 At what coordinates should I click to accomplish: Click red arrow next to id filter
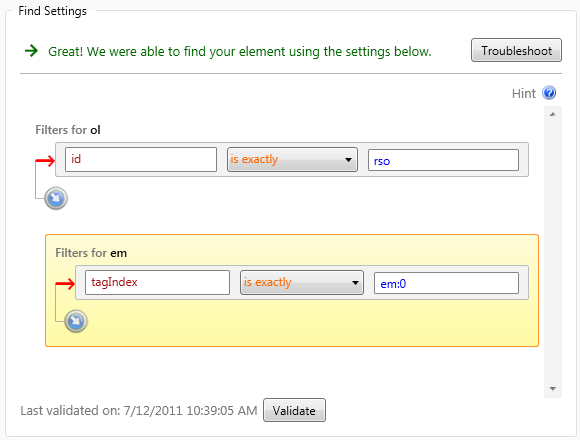tap(45, 160)
